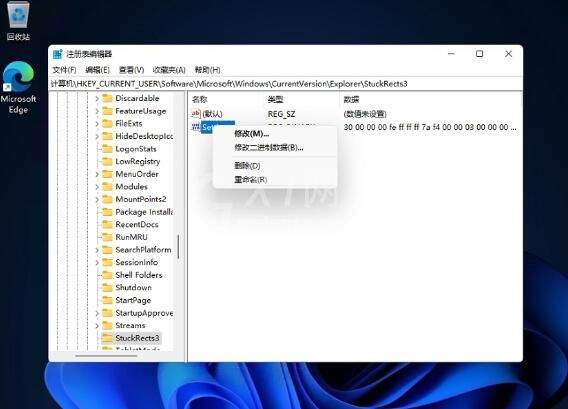568x409 pixels.
Task: Select the RunMRU tree item label
Action: coord(131,237)
